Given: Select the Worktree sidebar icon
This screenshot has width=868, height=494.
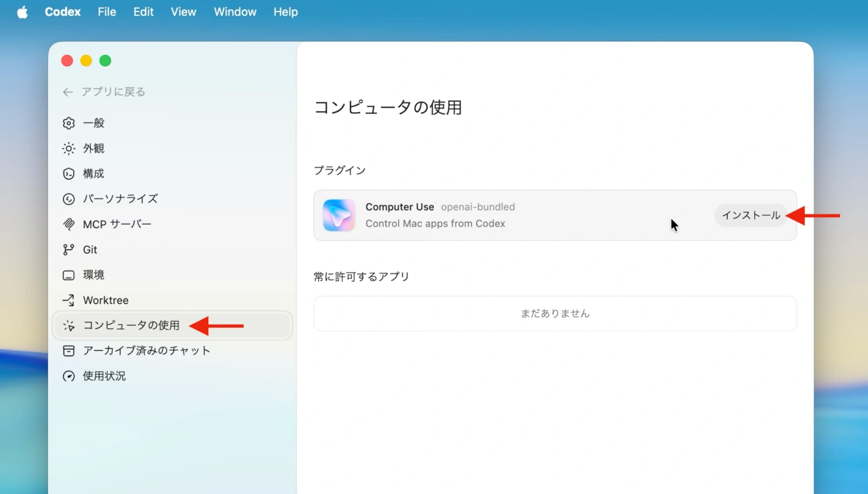Looking at the screenshot, I should point(68,299).
